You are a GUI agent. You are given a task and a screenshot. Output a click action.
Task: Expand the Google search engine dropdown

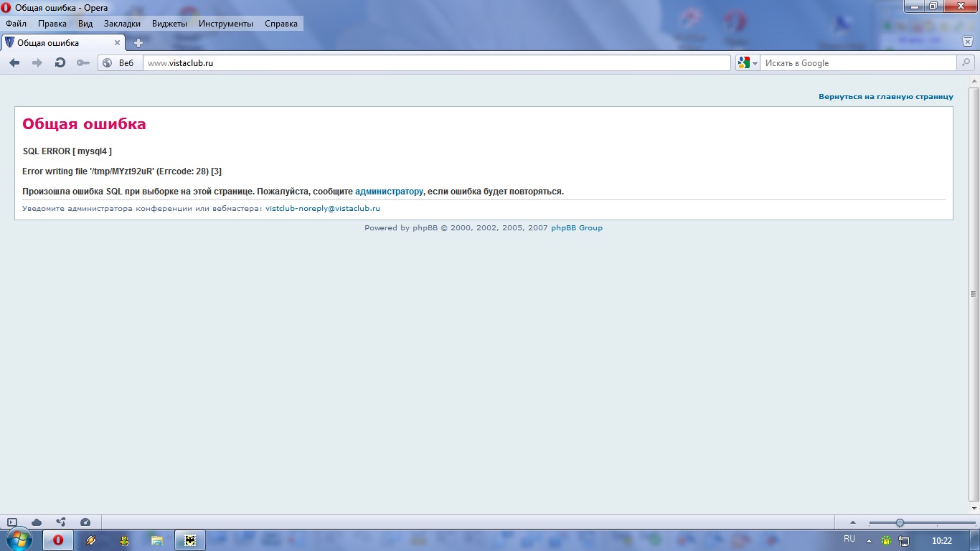[x=748, y=63]
